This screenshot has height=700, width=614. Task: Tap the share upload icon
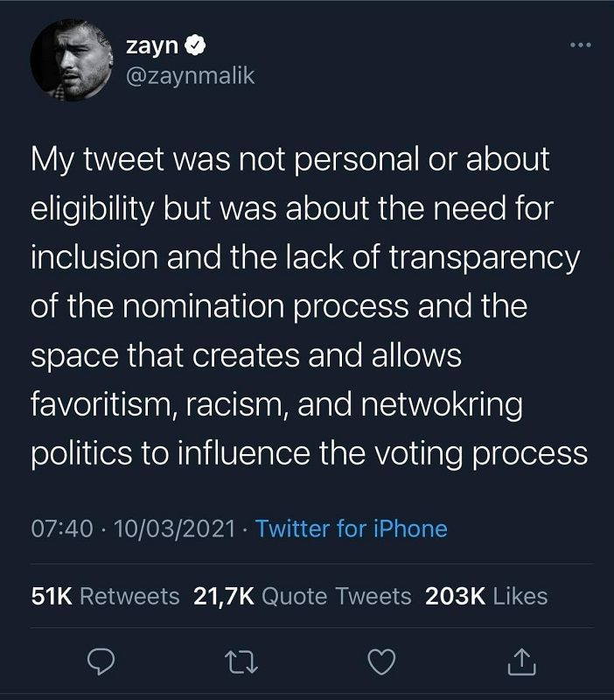tap(520, 663)
